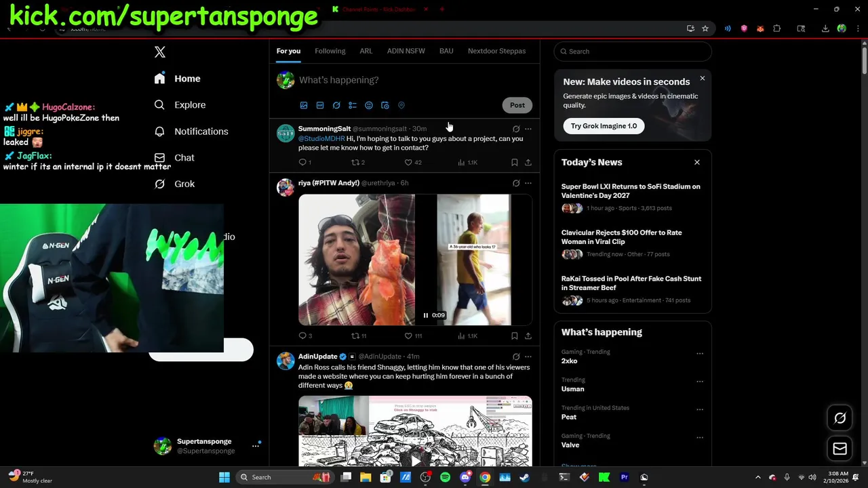Open Spotify from the taskbar
Viewport: 868px width, 488px height.
[445, 477]
